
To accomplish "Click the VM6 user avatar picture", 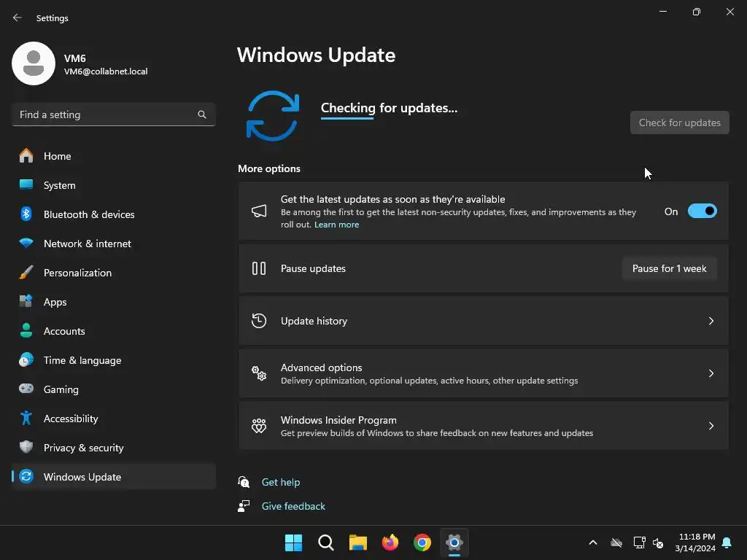I will pos(34,63).
